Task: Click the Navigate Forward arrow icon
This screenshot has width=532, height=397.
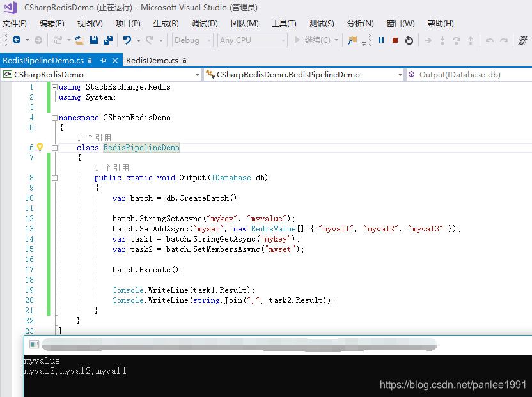Action: point(38,40)
